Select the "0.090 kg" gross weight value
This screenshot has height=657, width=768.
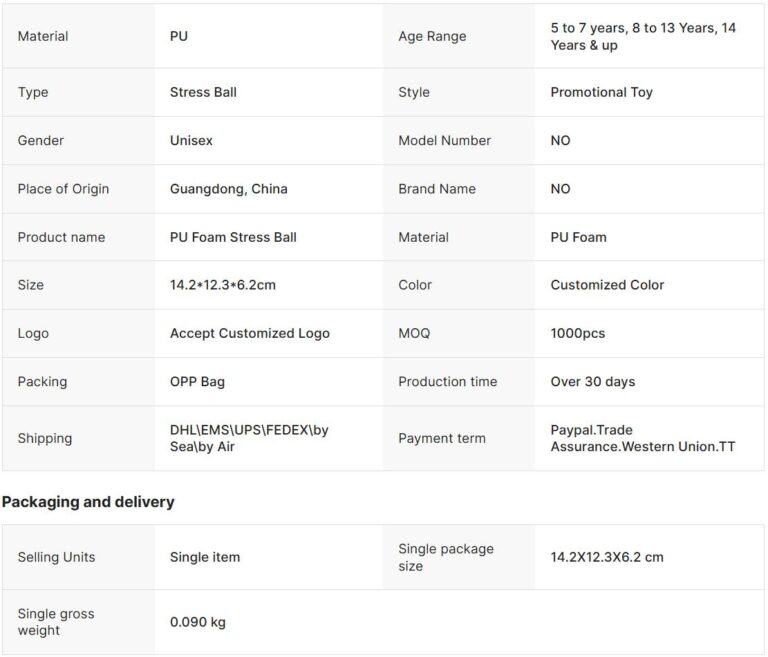198,622
